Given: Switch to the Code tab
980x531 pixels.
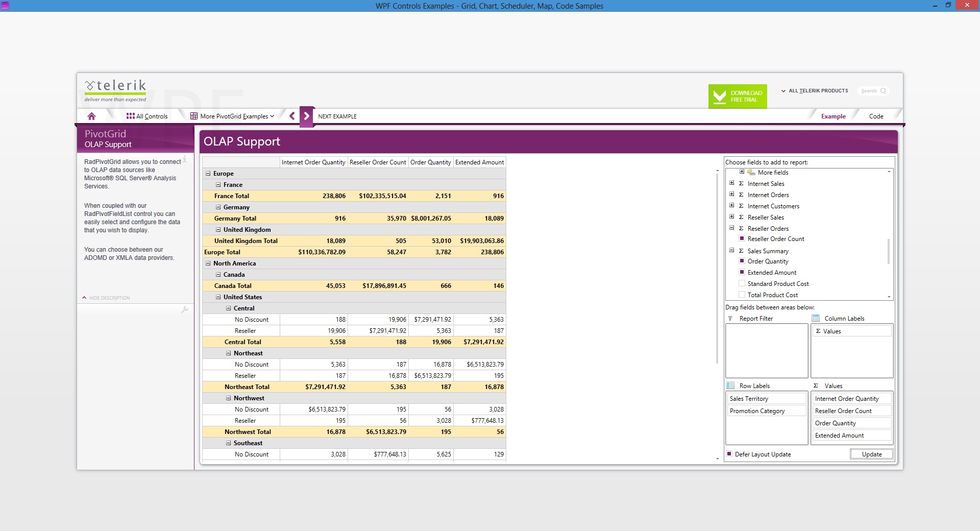Looking at the screenshot, I should 876,116.
